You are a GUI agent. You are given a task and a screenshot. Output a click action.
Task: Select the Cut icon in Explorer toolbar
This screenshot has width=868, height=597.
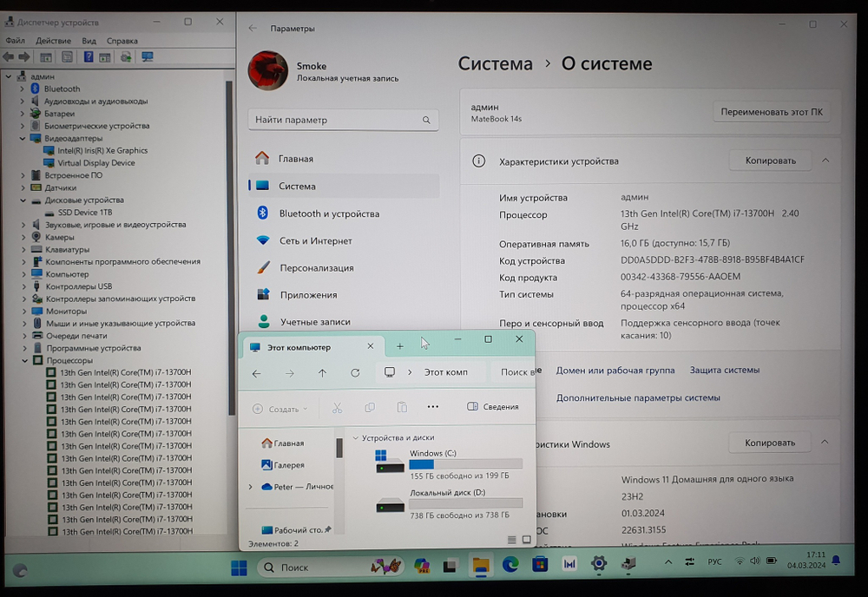(x=338, y=407)
